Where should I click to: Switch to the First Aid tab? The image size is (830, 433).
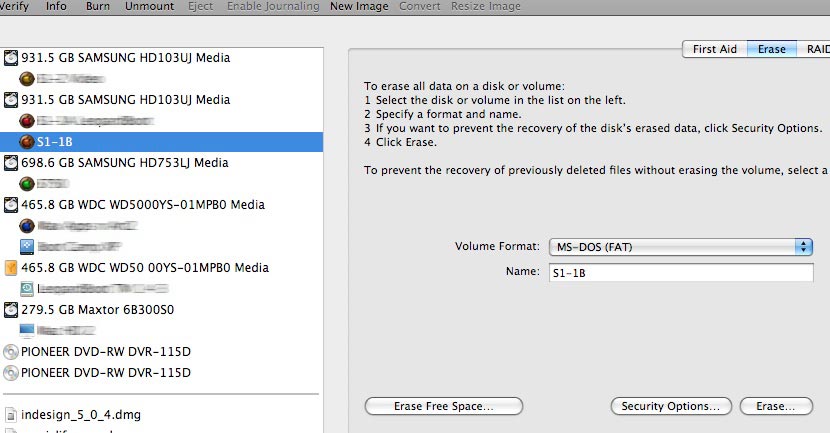pos(715,49)
